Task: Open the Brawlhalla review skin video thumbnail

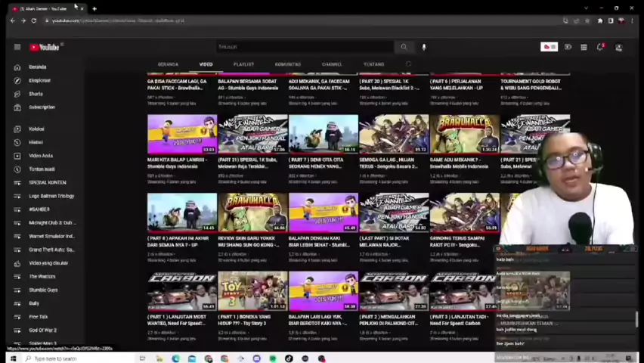Action: 252,212
